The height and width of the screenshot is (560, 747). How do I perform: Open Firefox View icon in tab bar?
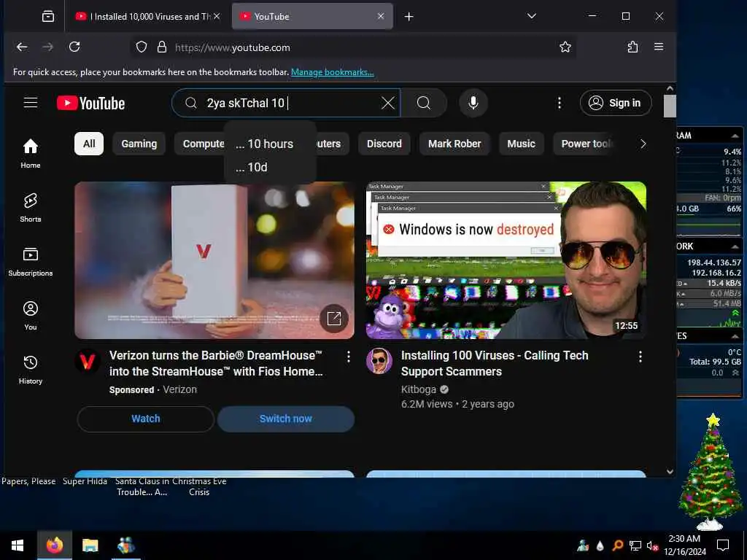pyautogui.click(x=48, y=17)
